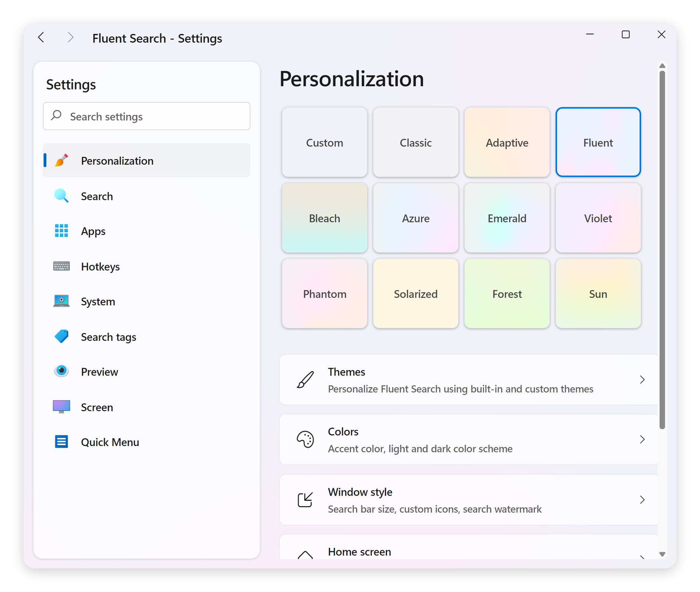Open the Colors settings card
Image resolution: width=700 pixels, height=592 pixels.
coord(469,439)
